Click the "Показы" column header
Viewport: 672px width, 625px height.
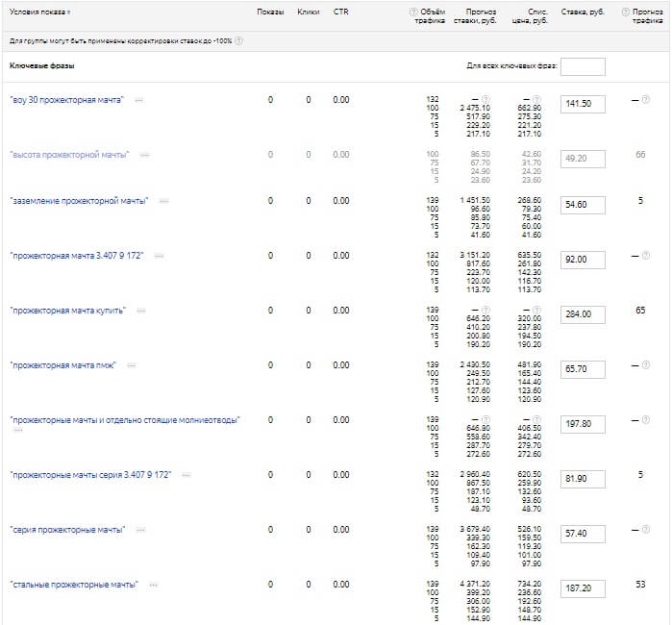270,12
